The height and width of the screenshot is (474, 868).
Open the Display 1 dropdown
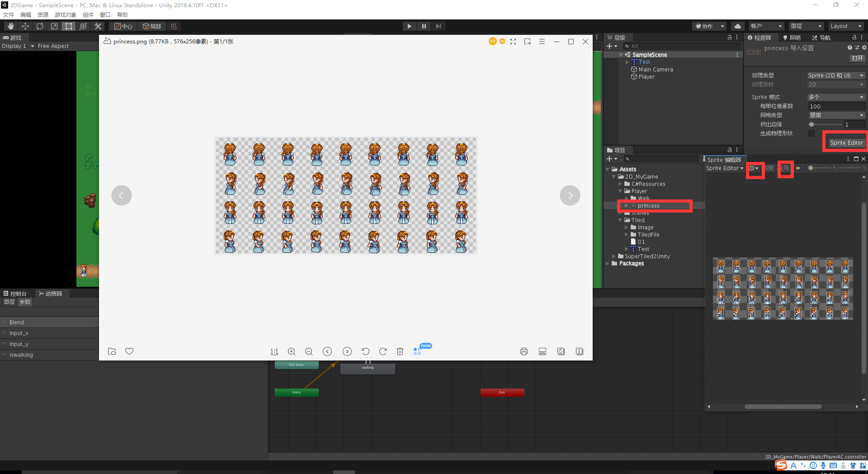coord(18,46)
